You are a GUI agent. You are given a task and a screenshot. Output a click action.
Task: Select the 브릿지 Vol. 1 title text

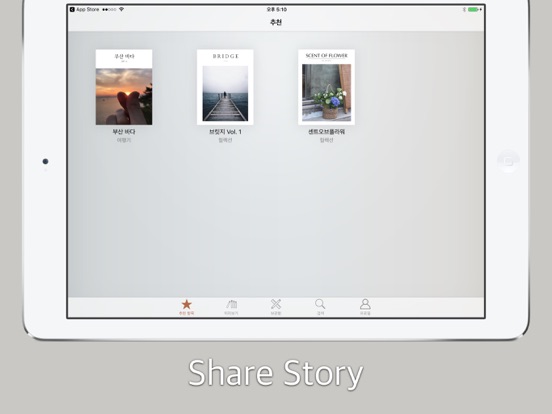click(x=225, y=132)
